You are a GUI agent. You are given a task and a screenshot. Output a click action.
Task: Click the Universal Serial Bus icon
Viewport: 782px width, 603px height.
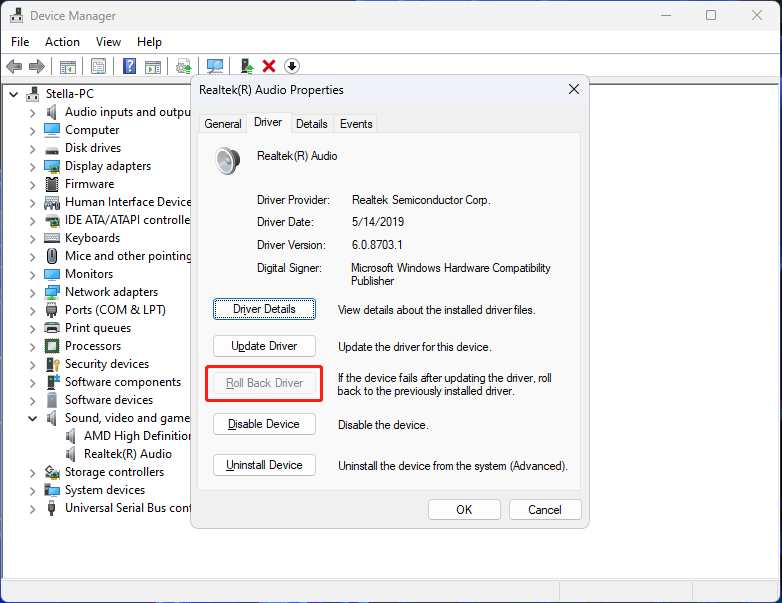click(x=51, y=508)
